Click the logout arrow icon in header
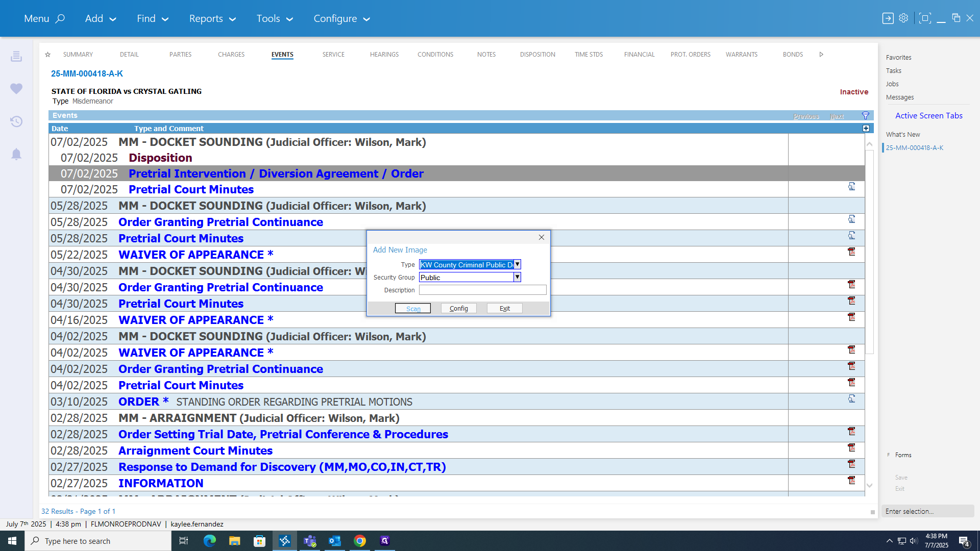 click(888, 18)
